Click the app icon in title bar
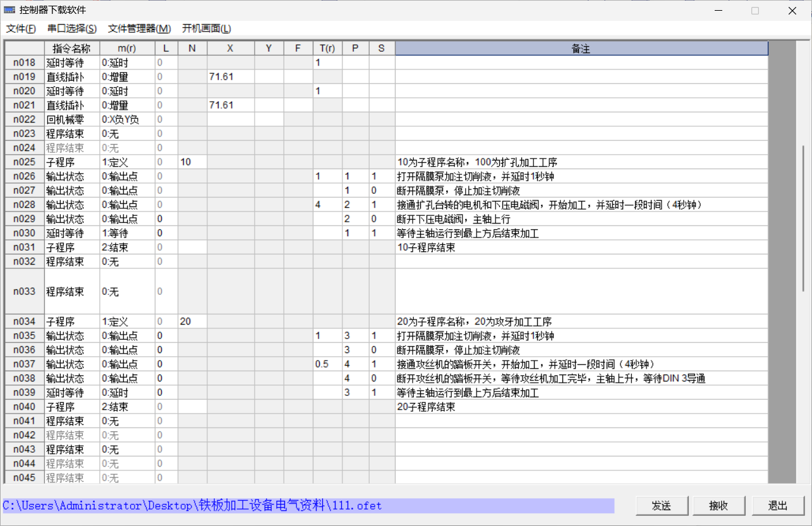 click(x=9, y=10)
